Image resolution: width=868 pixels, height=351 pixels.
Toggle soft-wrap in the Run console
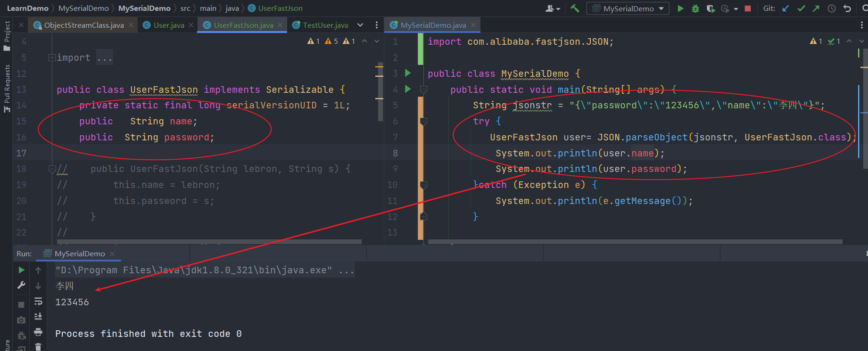(x=38, y=301)
